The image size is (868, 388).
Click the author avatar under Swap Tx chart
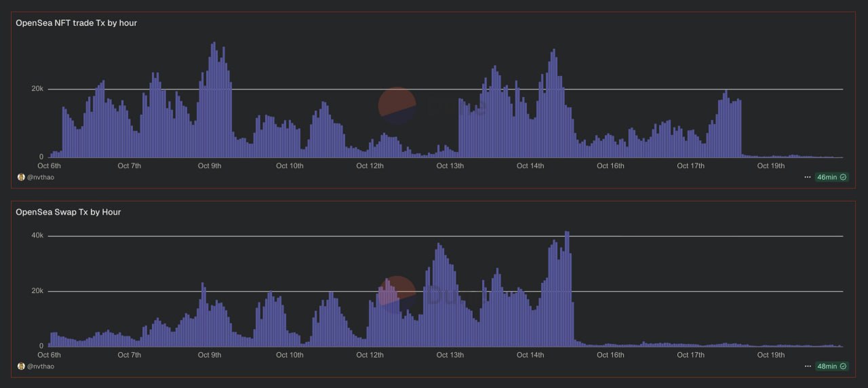coord(21,366)
